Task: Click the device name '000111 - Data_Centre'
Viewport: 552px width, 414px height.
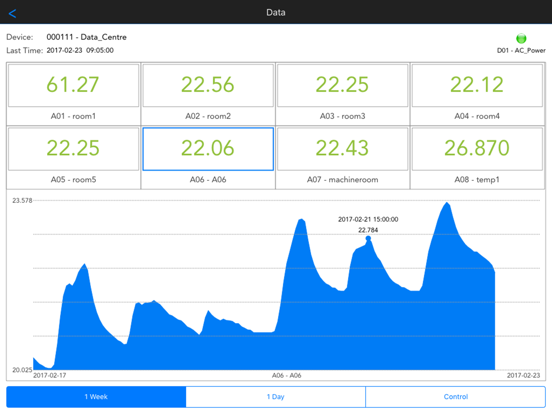Action: pyautogui.click(x=87, y=37)
